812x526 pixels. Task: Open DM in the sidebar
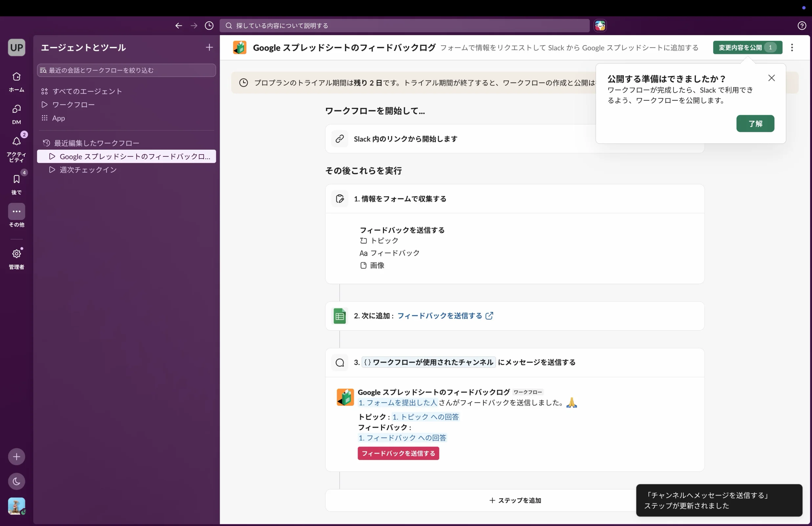point(16,114)
